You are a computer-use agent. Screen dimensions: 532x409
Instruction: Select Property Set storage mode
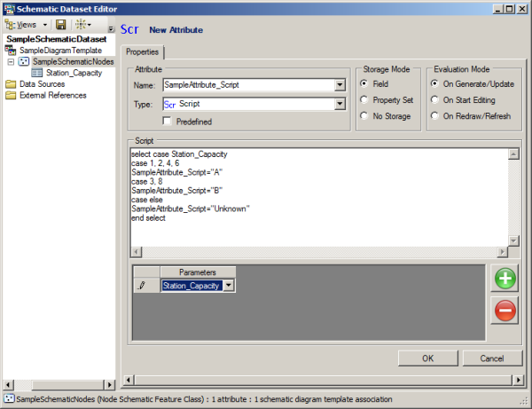point(364,99)
